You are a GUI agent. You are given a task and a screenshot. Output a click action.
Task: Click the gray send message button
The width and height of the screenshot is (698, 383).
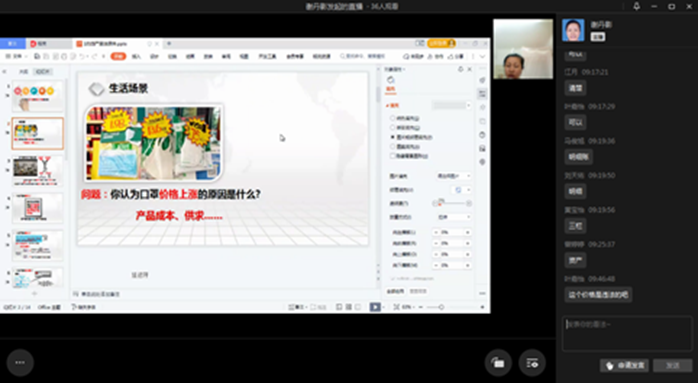click(x=673, y=365)
